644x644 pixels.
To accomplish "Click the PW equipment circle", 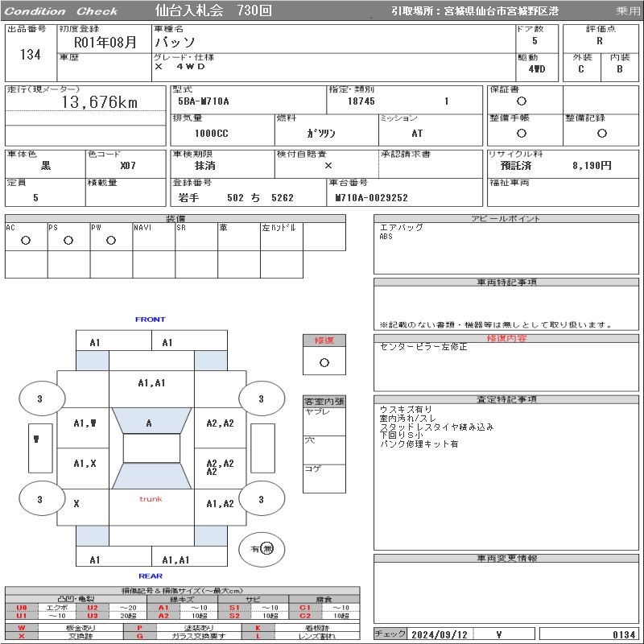I will point(111,240).
